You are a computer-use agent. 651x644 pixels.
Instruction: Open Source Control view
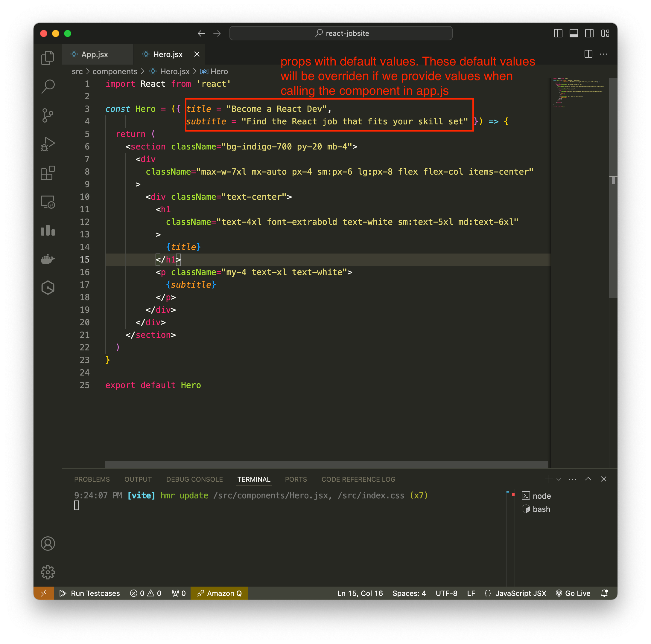[48, 115]
